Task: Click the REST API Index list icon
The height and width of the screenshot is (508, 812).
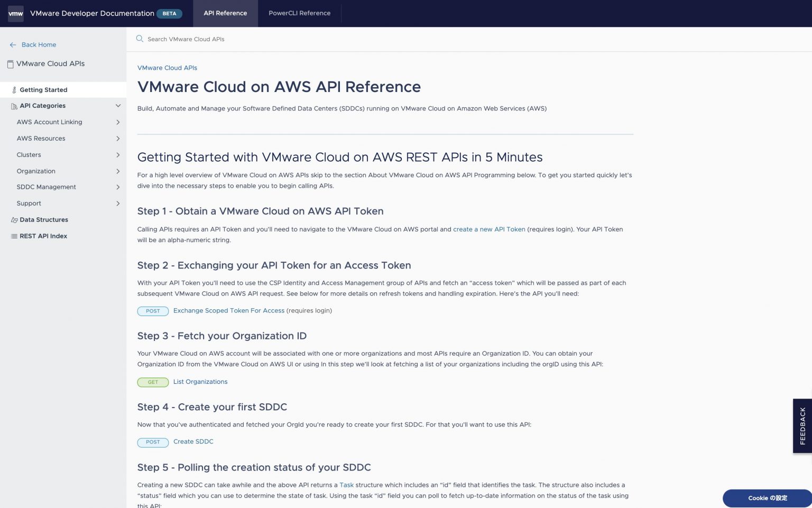Action: point(14,236)
